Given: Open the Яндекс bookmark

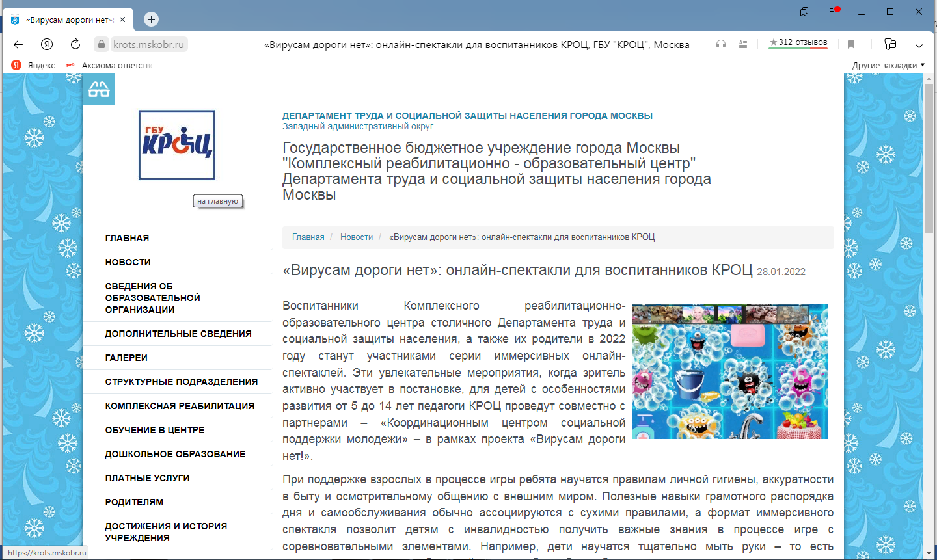Looking at the screenshot, I should click(x=34, y=65).
